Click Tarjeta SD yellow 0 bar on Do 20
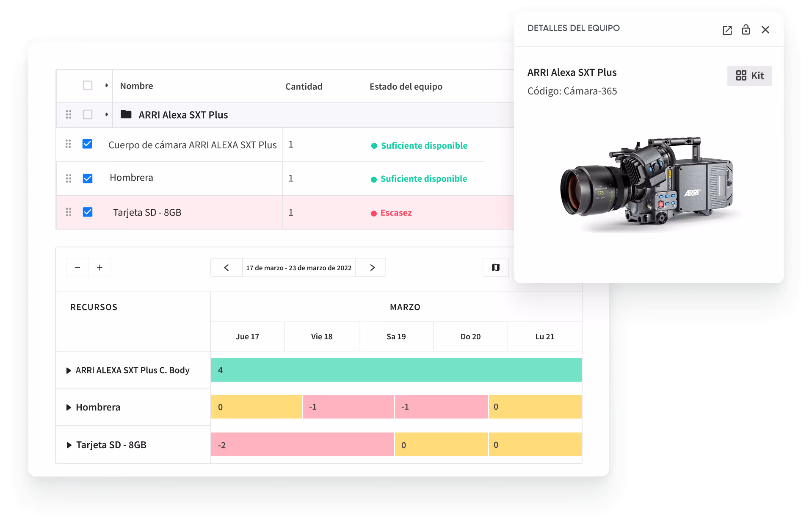Image resolution: width=812 pixels, height=524 pixels. 535,444
